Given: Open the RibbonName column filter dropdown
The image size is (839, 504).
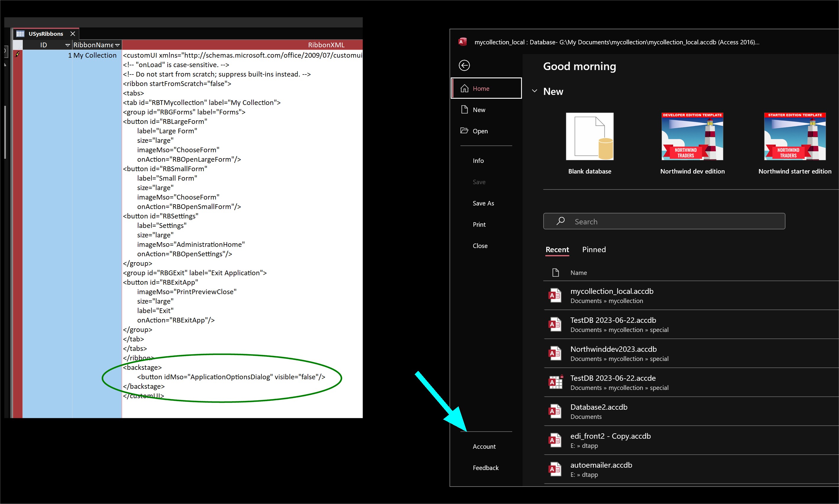Looking at the screenshot, I should tap(117, 45).
